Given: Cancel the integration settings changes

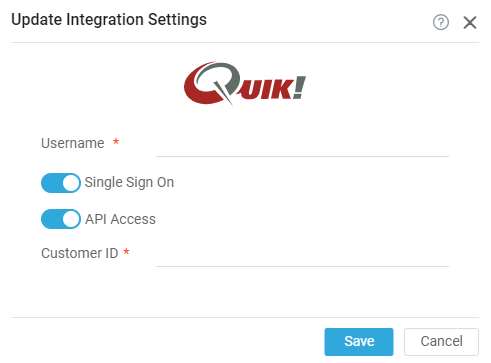Looking at the screenshot, I should click(x=441, y=342).
